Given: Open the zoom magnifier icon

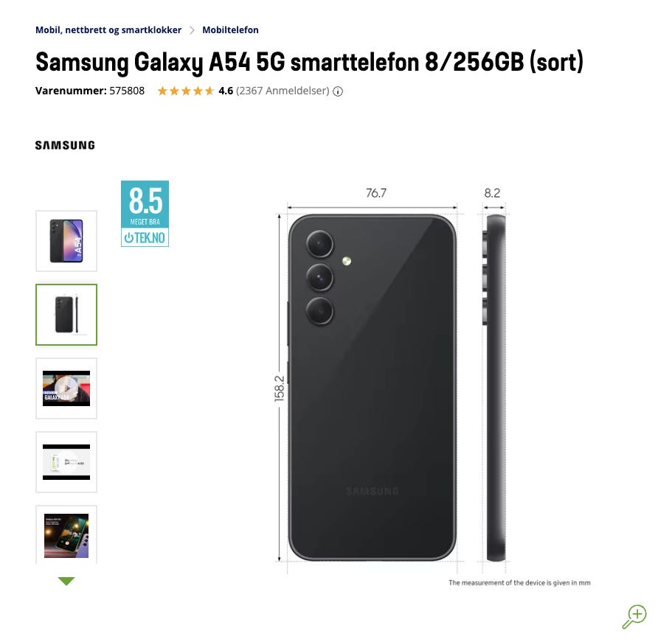Looking at the screenshot, I should tap(634, 616).
